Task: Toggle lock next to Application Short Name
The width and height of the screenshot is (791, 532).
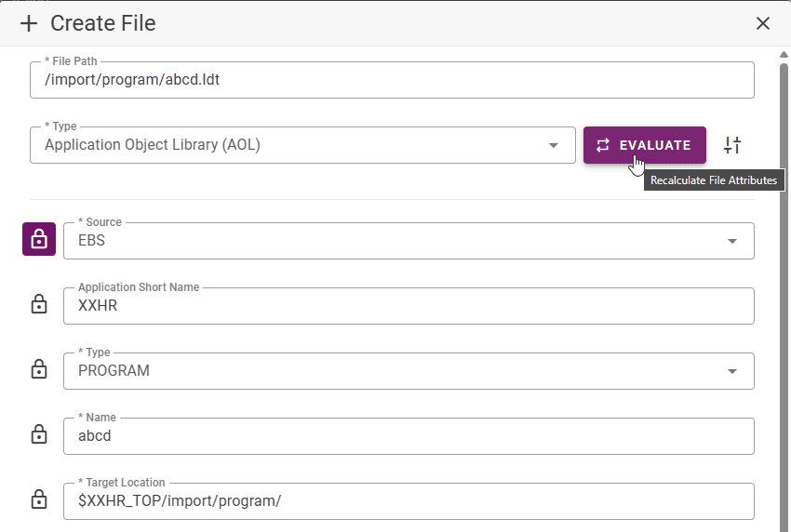Action: [39, 304]
